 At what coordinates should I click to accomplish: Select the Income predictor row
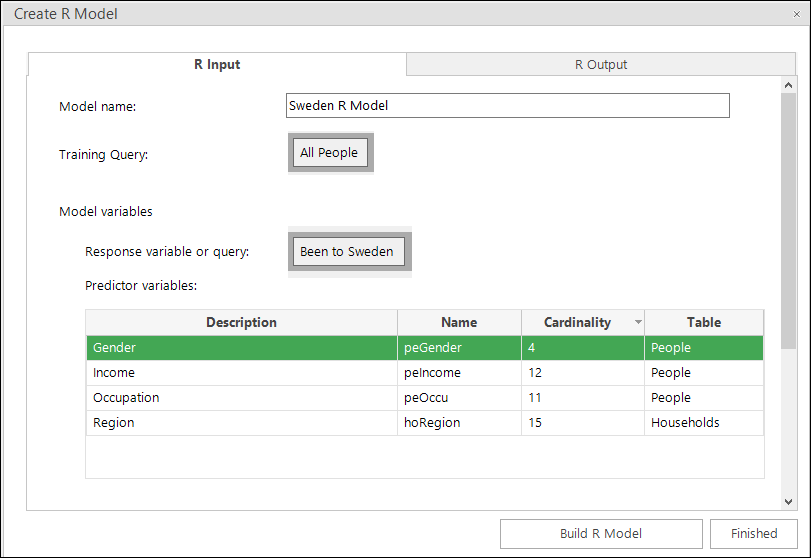[x=425, y=373]
